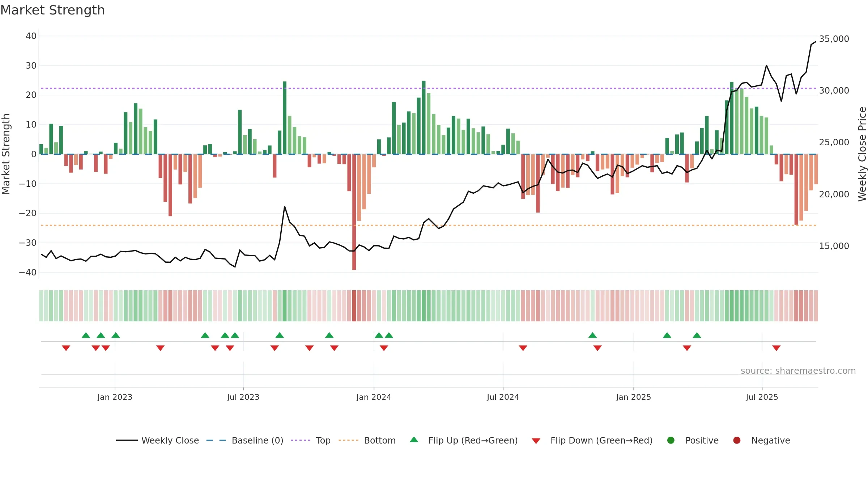This screenshot has width=868, height=488.
Task: Click the Jan 2023 axis label
Action: pos(115,397)
